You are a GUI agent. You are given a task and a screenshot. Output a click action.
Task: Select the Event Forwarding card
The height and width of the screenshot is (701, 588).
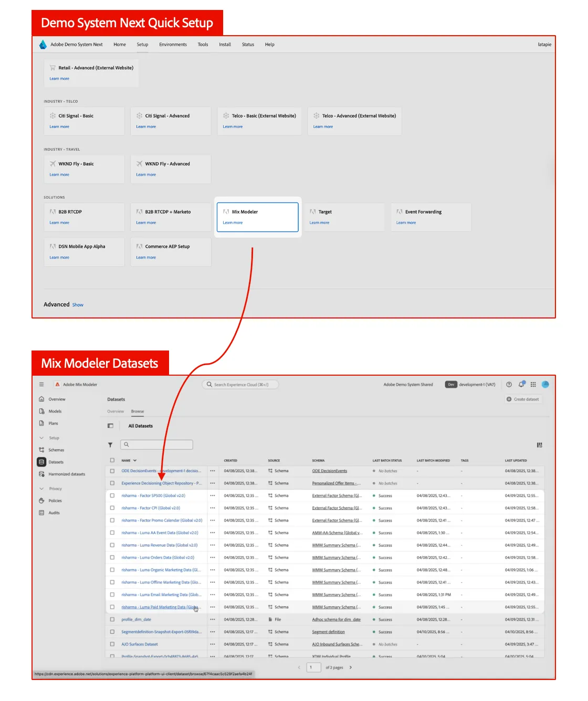(431, 217)
